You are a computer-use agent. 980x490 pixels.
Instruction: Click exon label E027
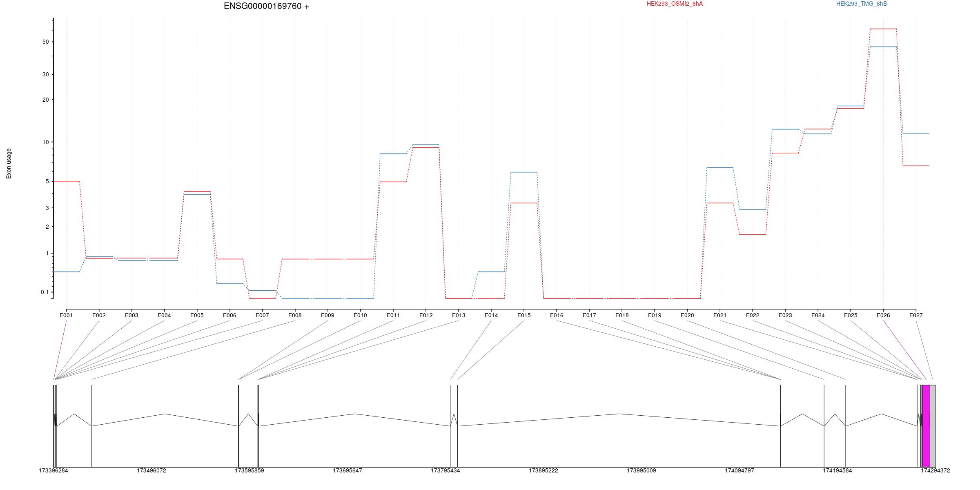916,315
